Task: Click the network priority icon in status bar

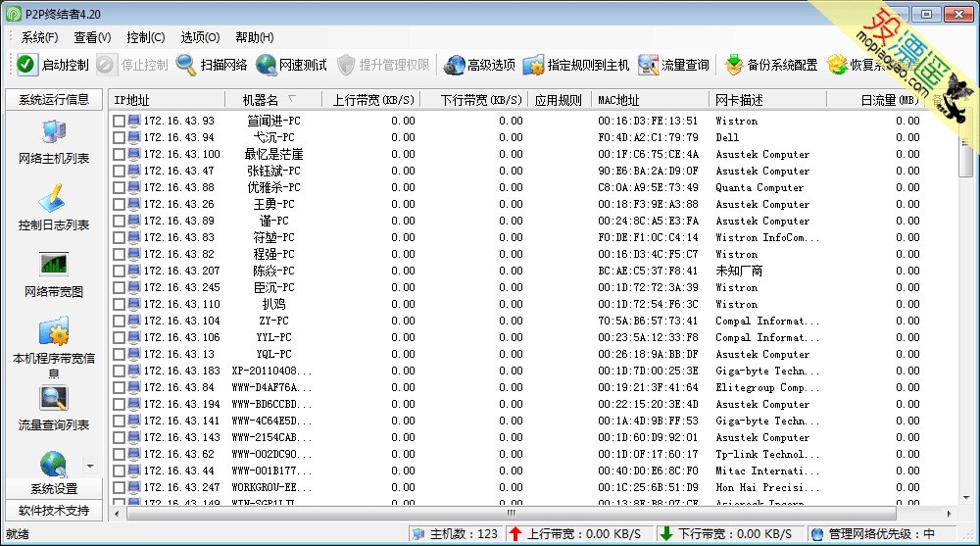Action: (817, 533)
